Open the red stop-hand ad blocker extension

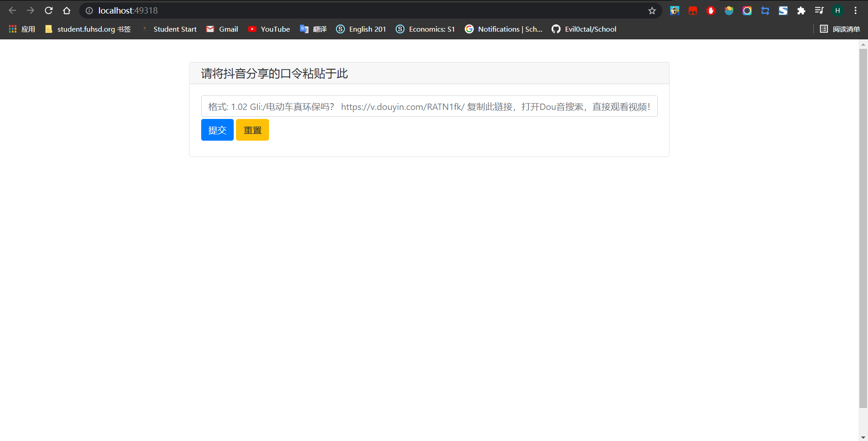[711, 10]
